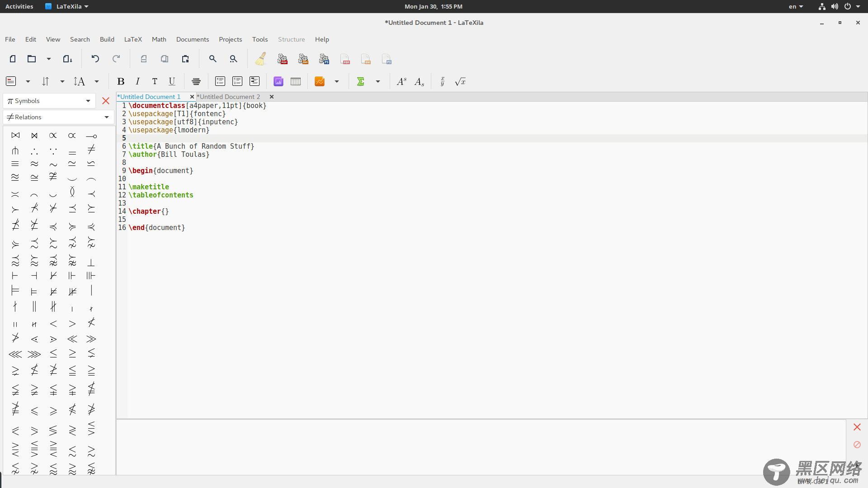View the PDF output file
The image size is (868, 488).
(x=345, y=59)
